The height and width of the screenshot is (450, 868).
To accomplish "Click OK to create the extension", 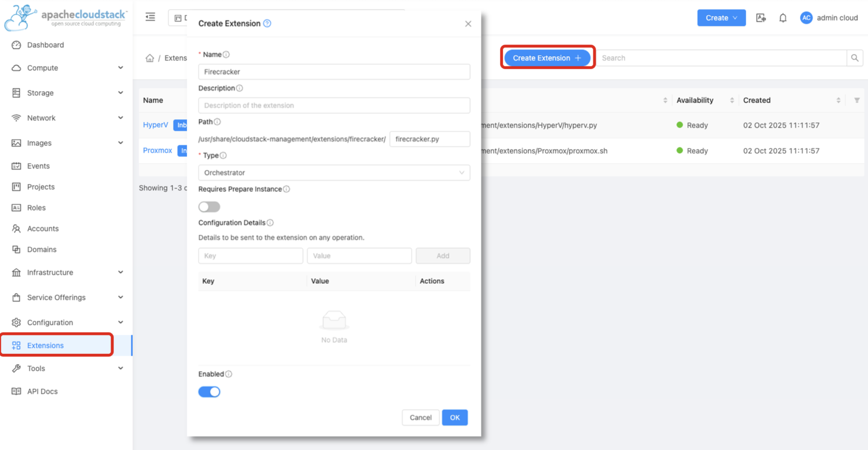I will [x=455, y=417].
